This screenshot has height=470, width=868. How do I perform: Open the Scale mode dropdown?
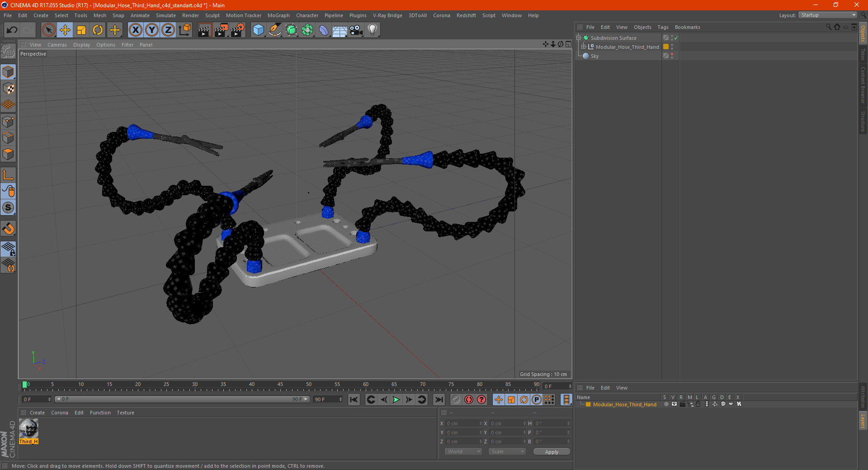pos(507,451)
